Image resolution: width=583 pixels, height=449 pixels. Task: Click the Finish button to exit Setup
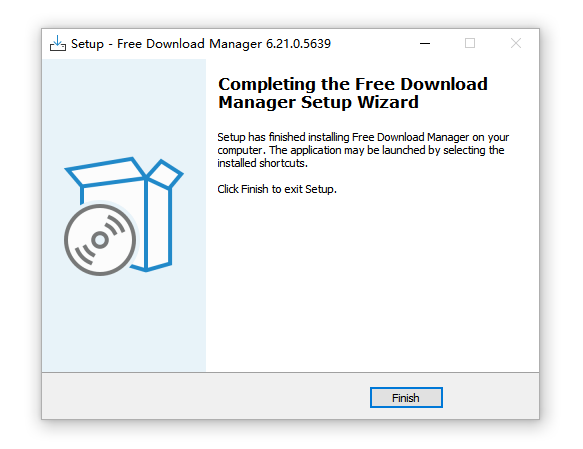click(406, 397)
